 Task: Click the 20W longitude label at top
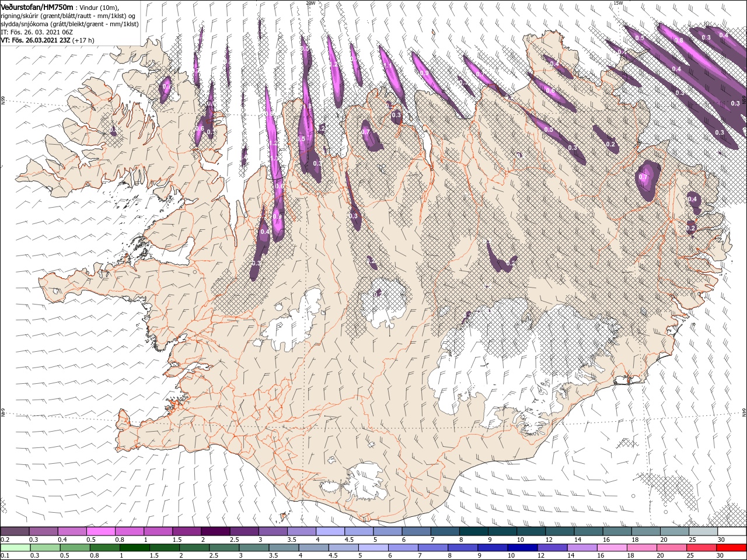310,3
